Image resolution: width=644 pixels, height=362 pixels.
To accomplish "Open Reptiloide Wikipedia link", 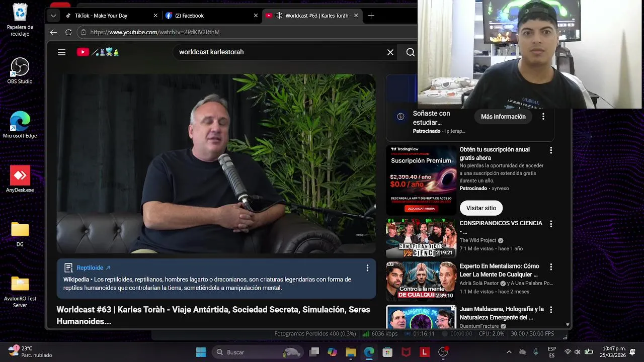I will (x=93, y=268).
